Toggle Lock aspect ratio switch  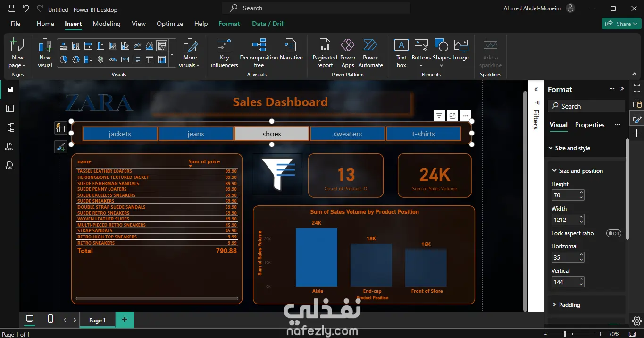pyautogui.click(x=614, y=233)
